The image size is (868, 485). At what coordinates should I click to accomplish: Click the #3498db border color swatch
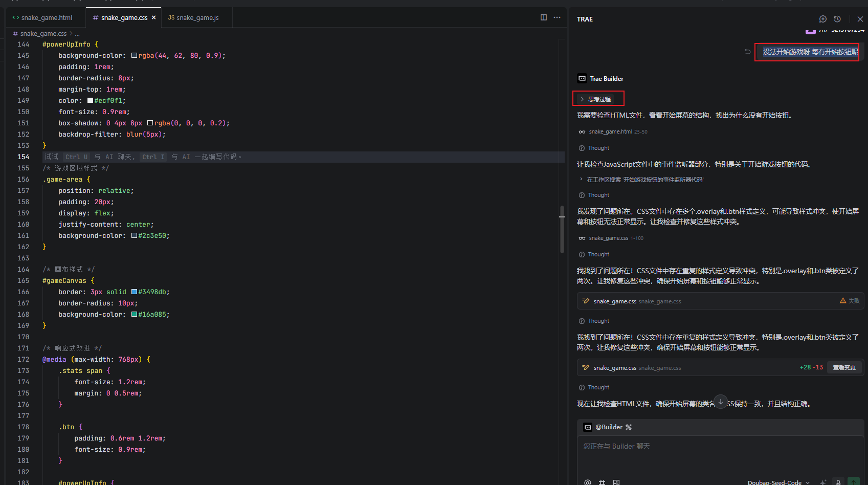134,292
